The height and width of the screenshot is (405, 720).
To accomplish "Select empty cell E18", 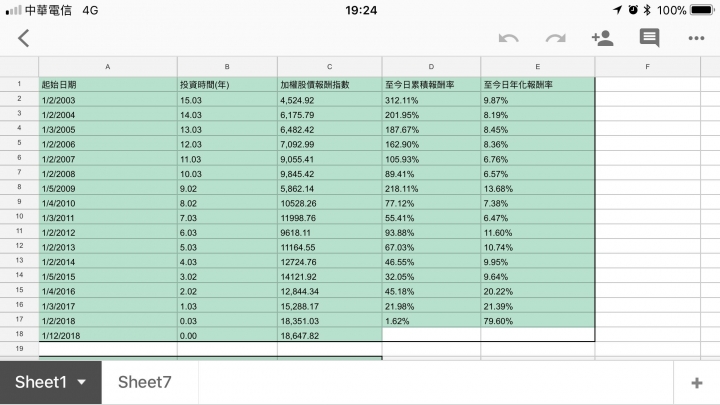I will coord(538,334).
